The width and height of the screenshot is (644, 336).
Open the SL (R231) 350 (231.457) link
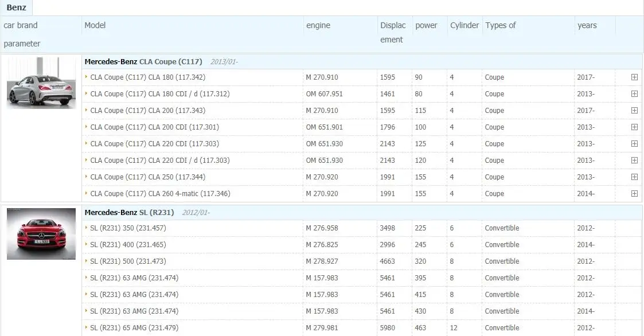coord(128,228)
